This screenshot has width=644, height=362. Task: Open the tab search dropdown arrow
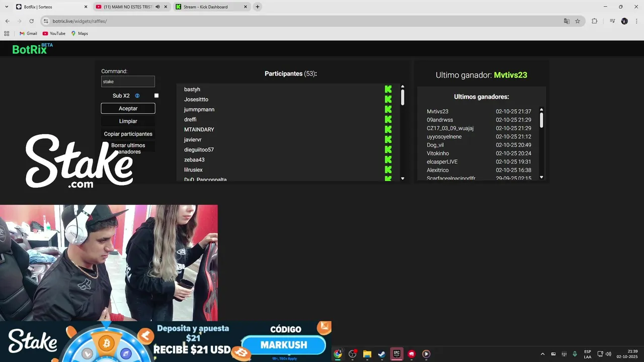pyautogui.click(x=7, y=7)
